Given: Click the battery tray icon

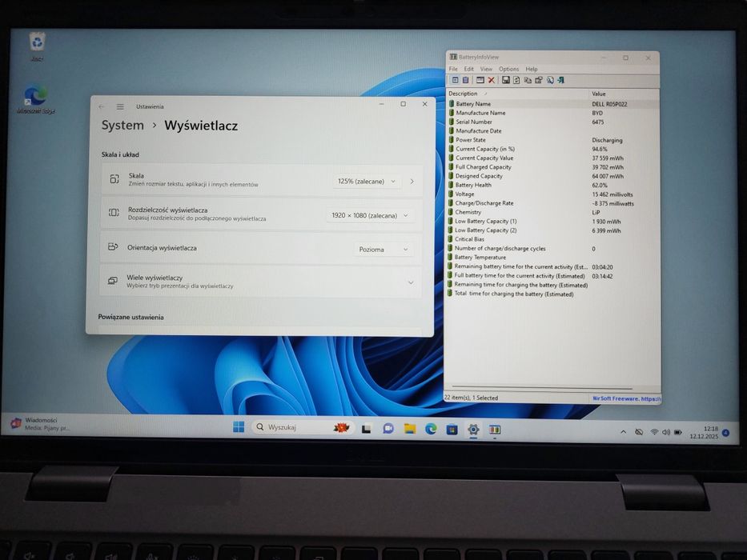Looking at the screenshot, I should click(x=677, y=432).
